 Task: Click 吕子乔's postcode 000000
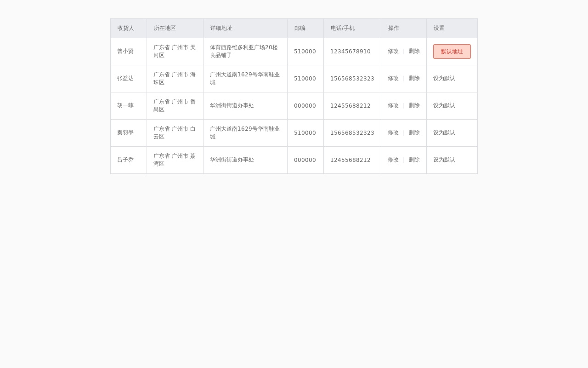[x=305, y=160]
